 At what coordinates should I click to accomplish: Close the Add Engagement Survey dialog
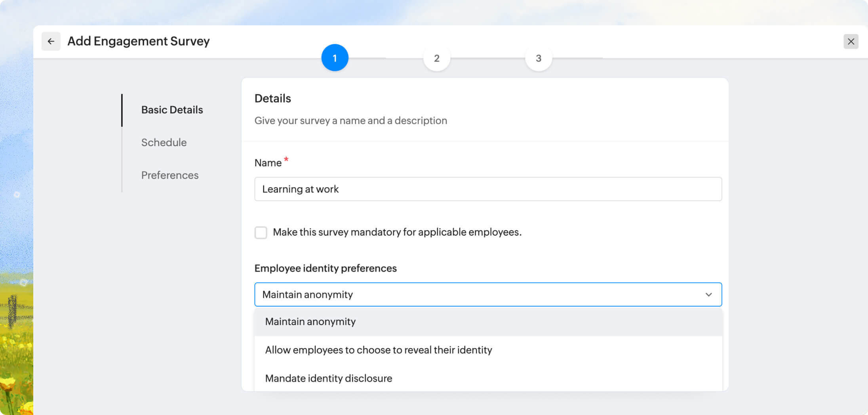point(851,41)
